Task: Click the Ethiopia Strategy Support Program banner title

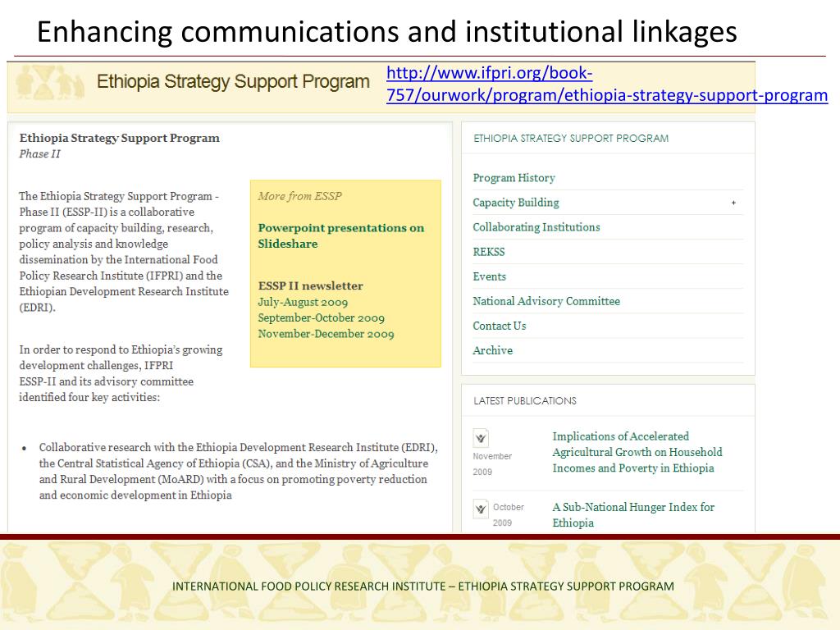Action: tap(233, 81)
